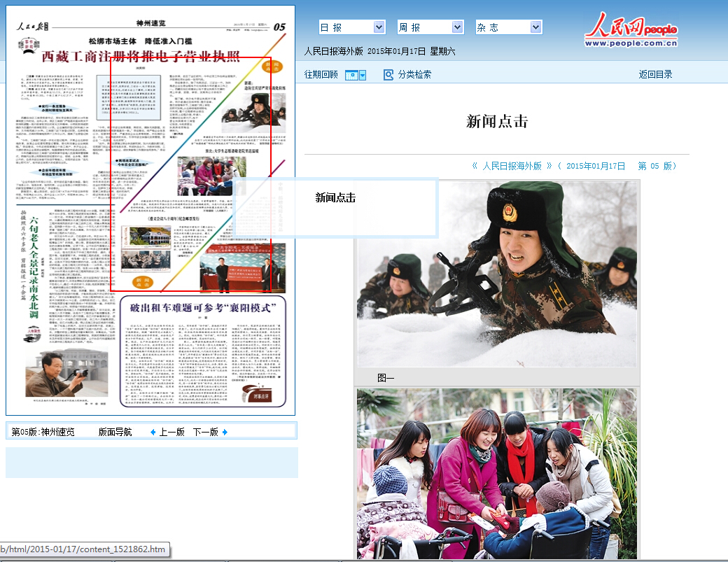
Task: Click the stamp image on page thumbnail
Action: pyautogui.click(x=146, y=249)
